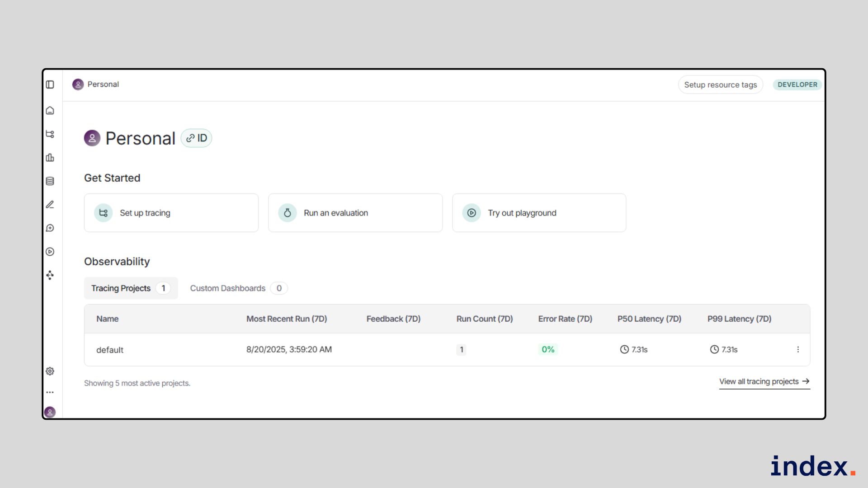Open the Deployments nodes sidebar icon
Image resolution: width=868 pixels, height=488 pixels.
click(x=50, y=275)
